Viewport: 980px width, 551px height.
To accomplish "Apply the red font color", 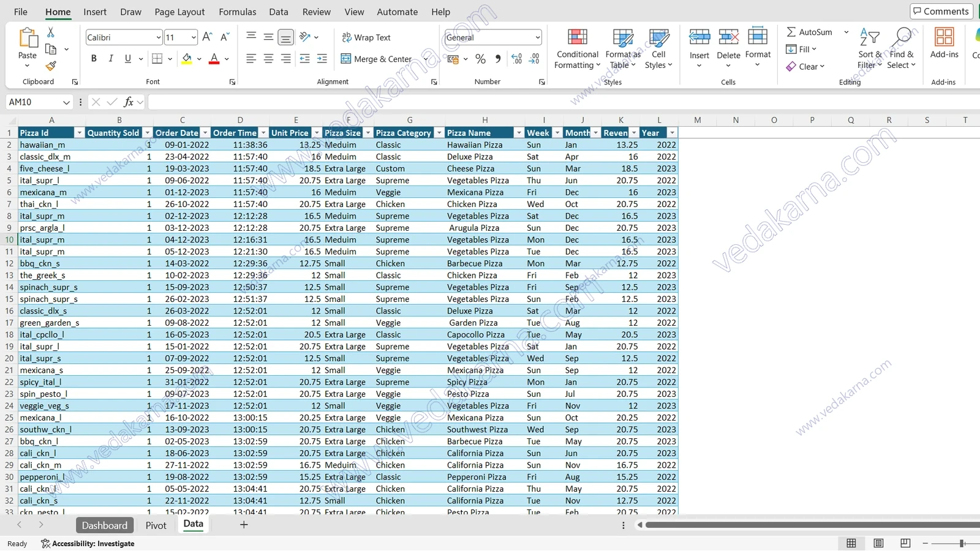I will pos(214,59).
